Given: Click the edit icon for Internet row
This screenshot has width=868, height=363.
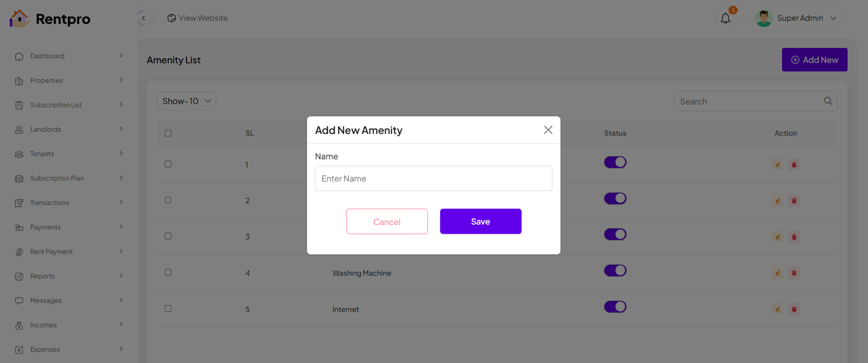Looking at the screenshot, I should pos(777,309).
